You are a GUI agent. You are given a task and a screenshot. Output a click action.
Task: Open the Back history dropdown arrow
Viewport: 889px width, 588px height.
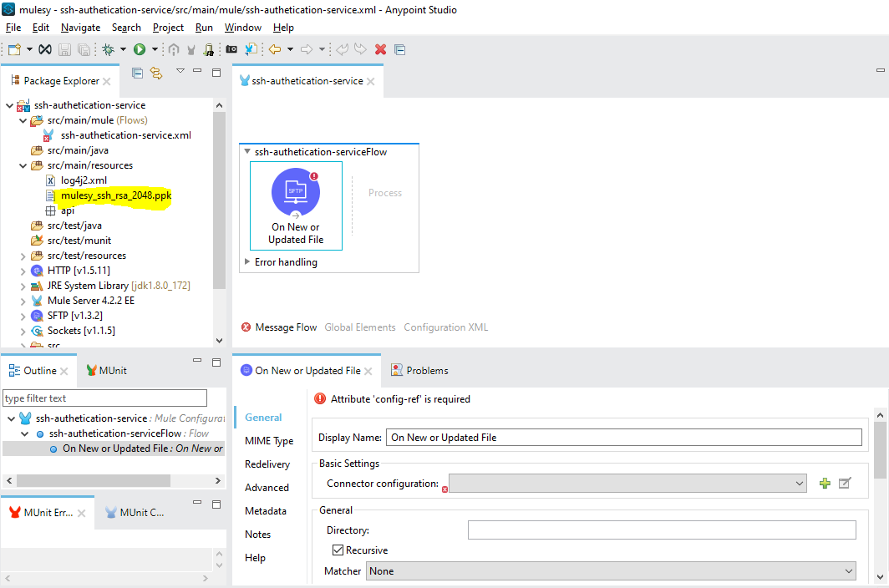pos(290,50)
